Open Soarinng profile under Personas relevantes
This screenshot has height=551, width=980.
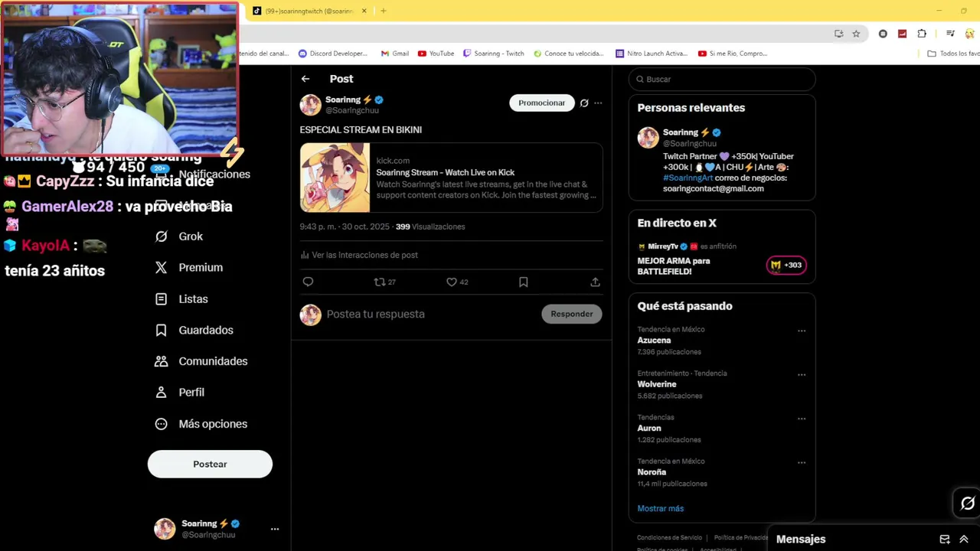point(681,132)
